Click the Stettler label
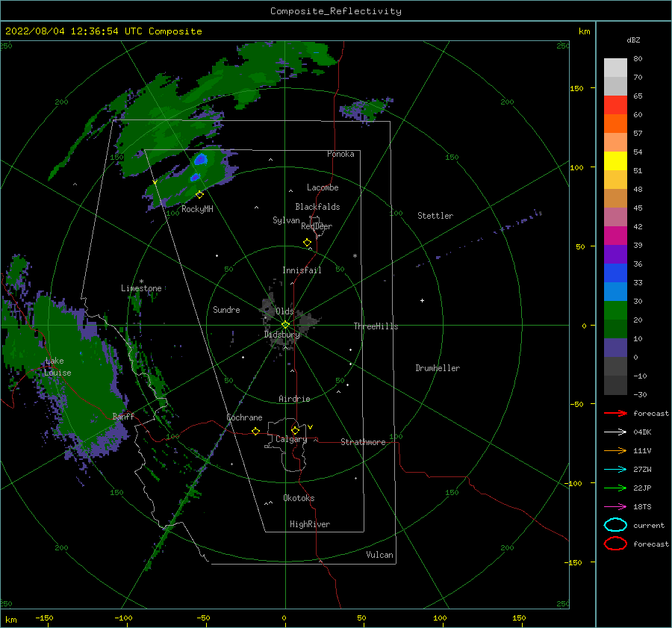 (x=435, y=216)
